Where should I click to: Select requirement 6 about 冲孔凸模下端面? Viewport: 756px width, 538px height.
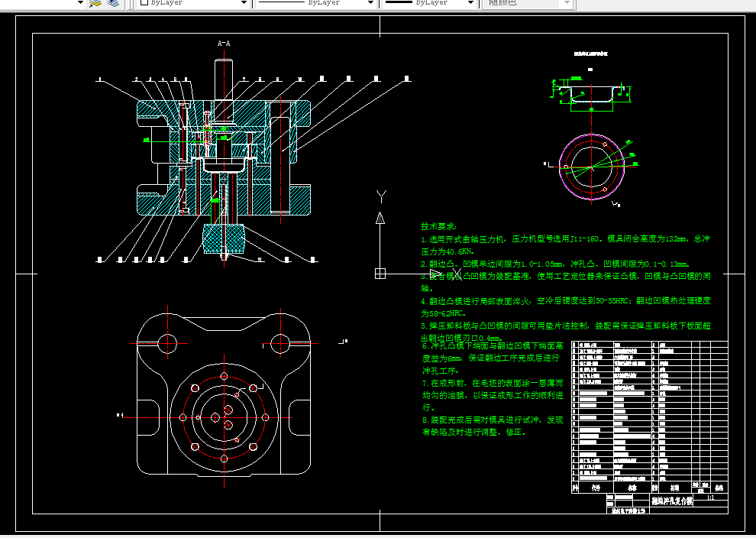tap(493, 358)
